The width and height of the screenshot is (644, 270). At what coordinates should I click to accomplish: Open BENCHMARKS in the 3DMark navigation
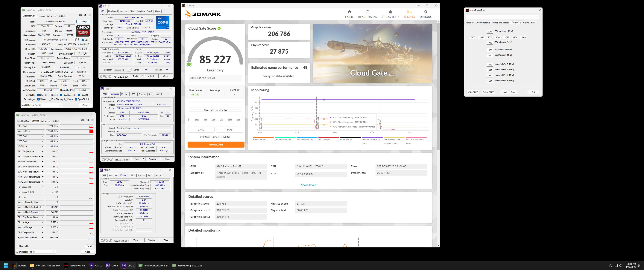(367, 14)
